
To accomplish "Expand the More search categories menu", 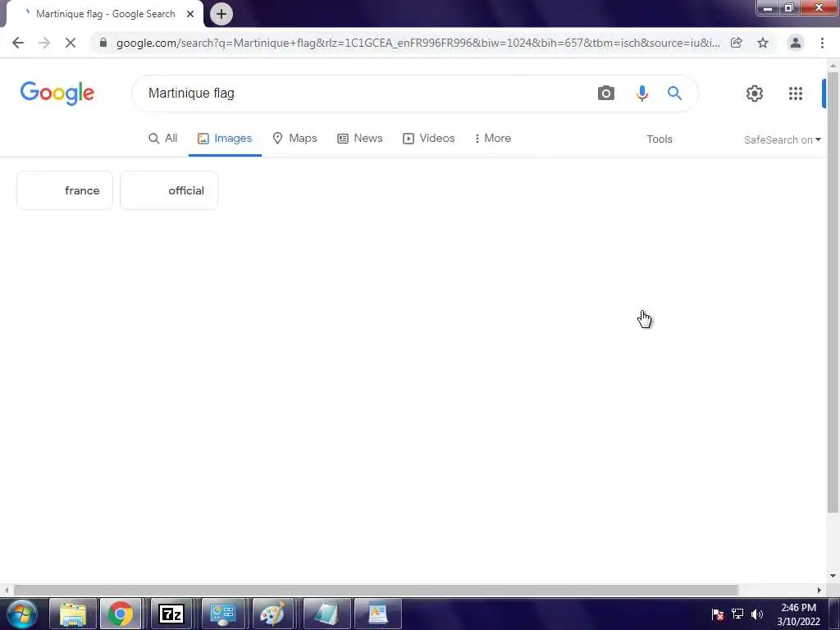I will (x=493, y=138).
